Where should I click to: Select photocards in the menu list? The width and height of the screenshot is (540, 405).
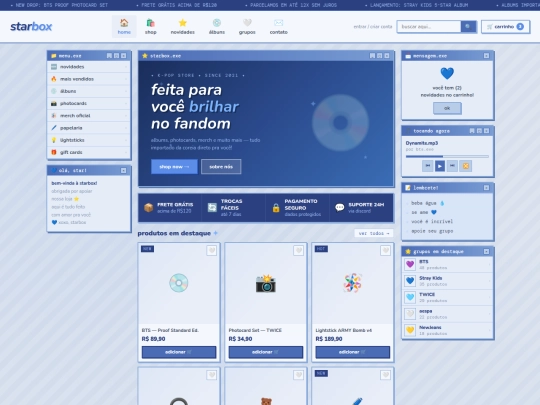tap(89, 103)
